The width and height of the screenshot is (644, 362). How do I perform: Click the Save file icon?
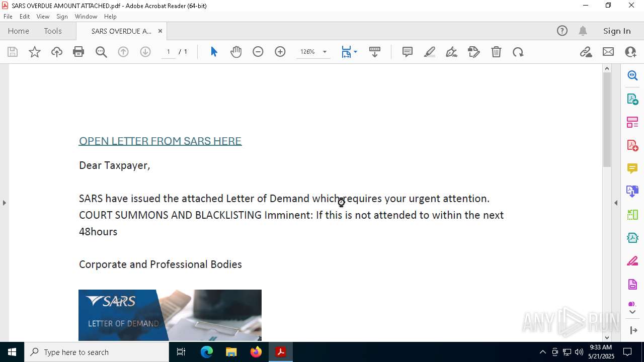(x=13, y=52)
